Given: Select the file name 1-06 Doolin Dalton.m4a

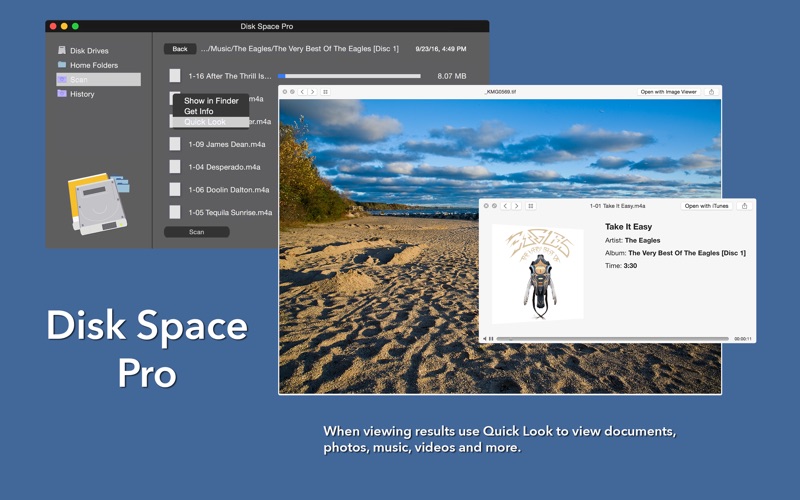Looking at the screenshot, I should 229,190.
